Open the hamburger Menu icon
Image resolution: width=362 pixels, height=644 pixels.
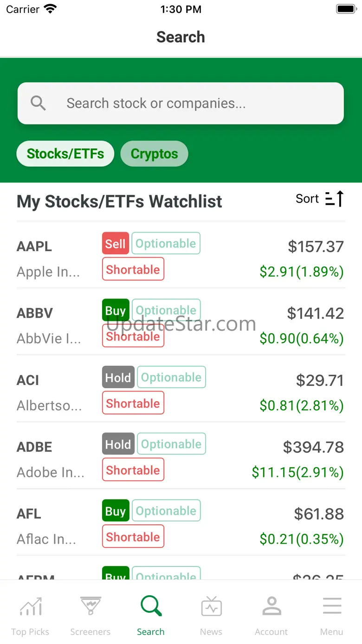(x=332, y=606)
